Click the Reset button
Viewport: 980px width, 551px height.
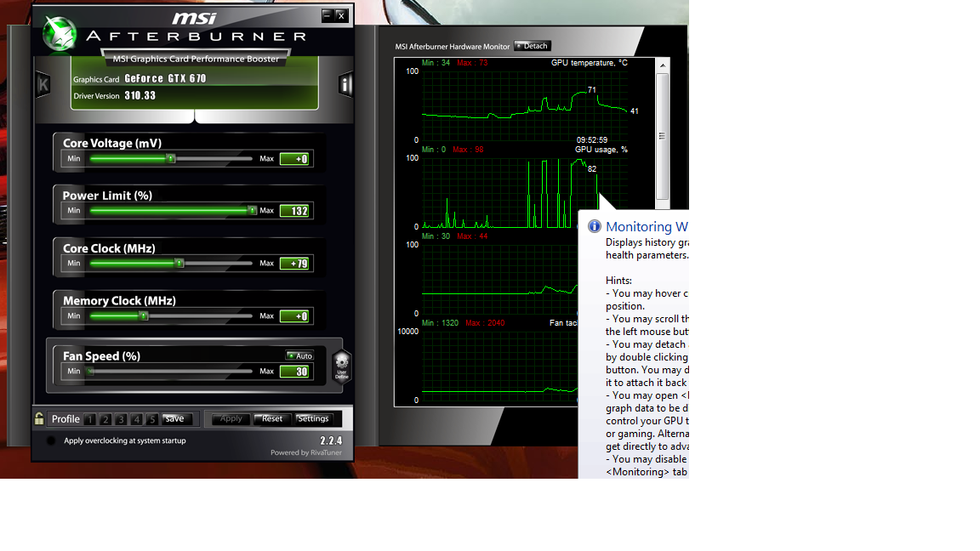tap(272, 418)
